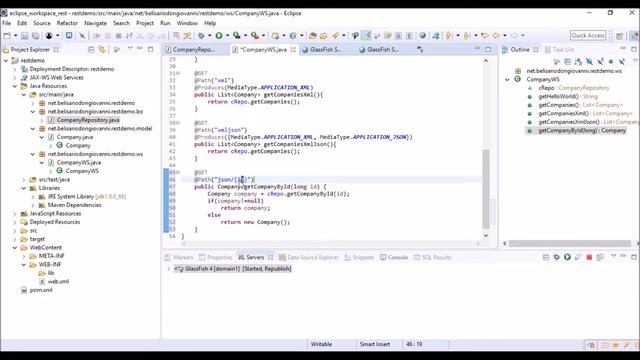Stop the server with red square
This screenshot has width=640, height=360.
tap(589, 257)
